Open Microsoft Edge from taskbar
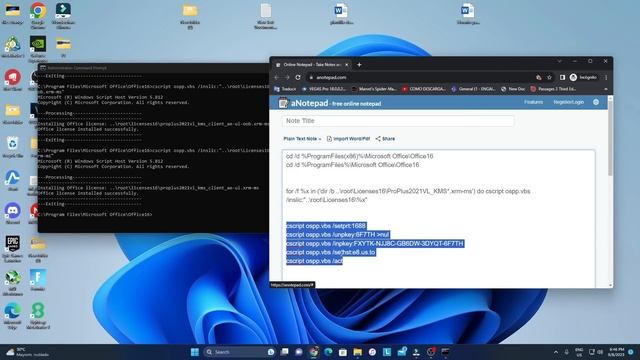This screenshot has height=360, width=640. click(x=328, y=352)
